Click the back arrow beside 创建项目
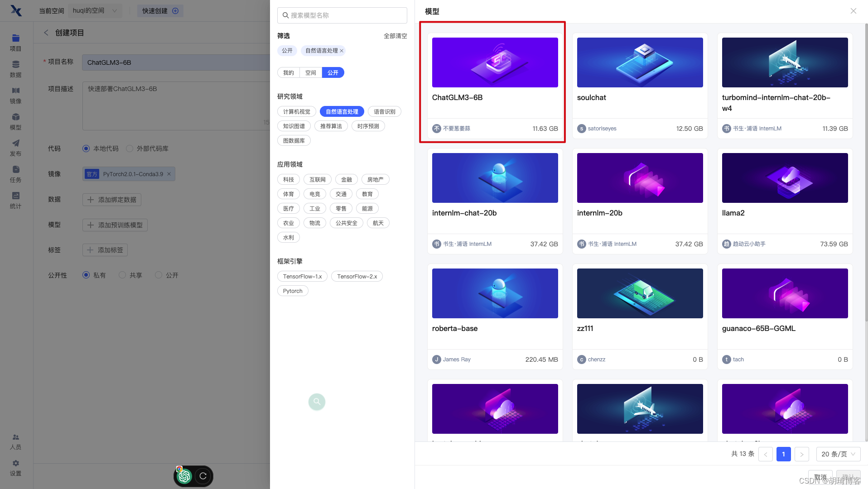The width and height of the screenshot is (868, 489). tap(46, 33)
